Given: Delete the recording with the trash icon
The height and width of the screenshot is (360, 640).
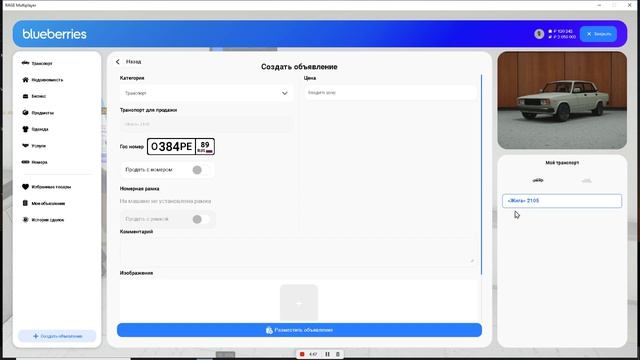Looking at the screenshot, I should (x=338, y=354).
